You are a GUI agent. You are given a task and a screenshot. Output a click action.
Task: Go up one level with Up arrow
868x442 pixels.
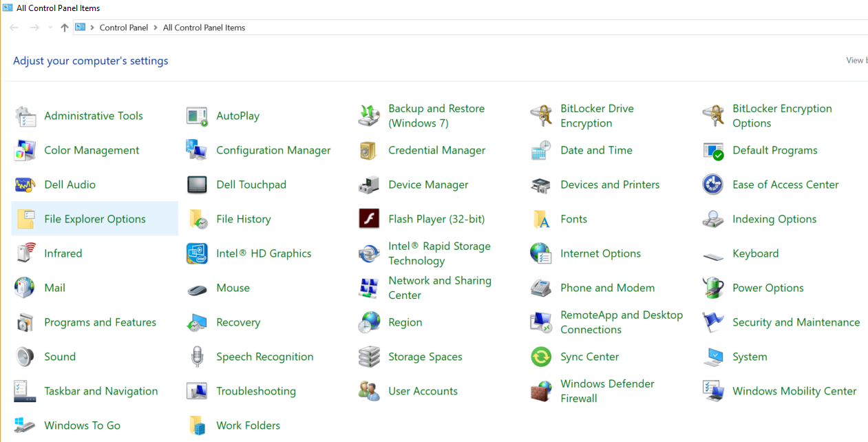pos(65,28)
